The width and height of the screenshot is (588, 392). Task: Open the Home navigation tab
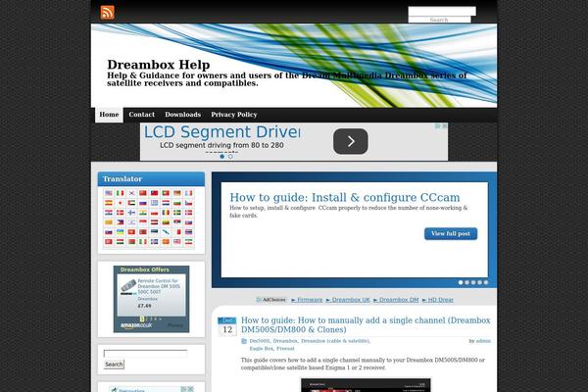[109, 115]
